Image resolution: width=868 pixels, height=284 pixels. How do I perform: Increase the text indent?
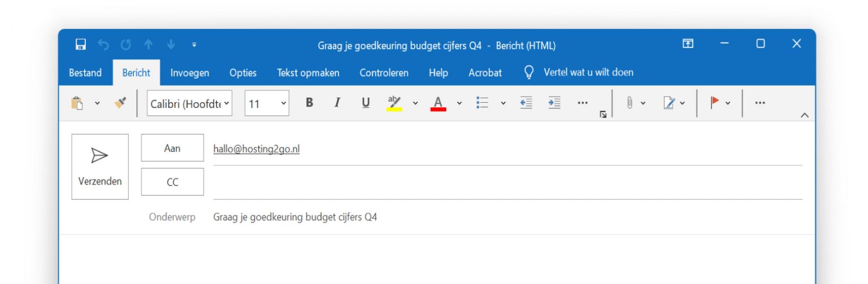(x=554, y=103)
